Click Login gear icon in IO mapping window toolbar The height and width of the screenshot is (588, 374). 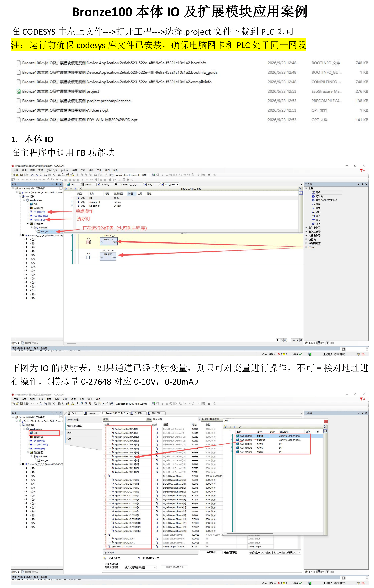(x=153, y=404)
